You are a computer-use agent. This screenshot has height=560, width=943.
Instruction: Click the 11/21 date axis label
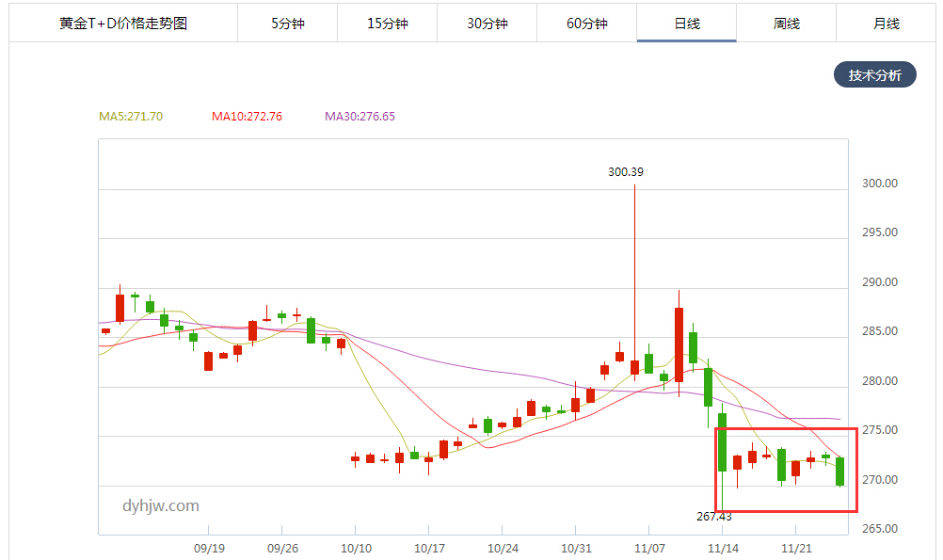point(796,549)
